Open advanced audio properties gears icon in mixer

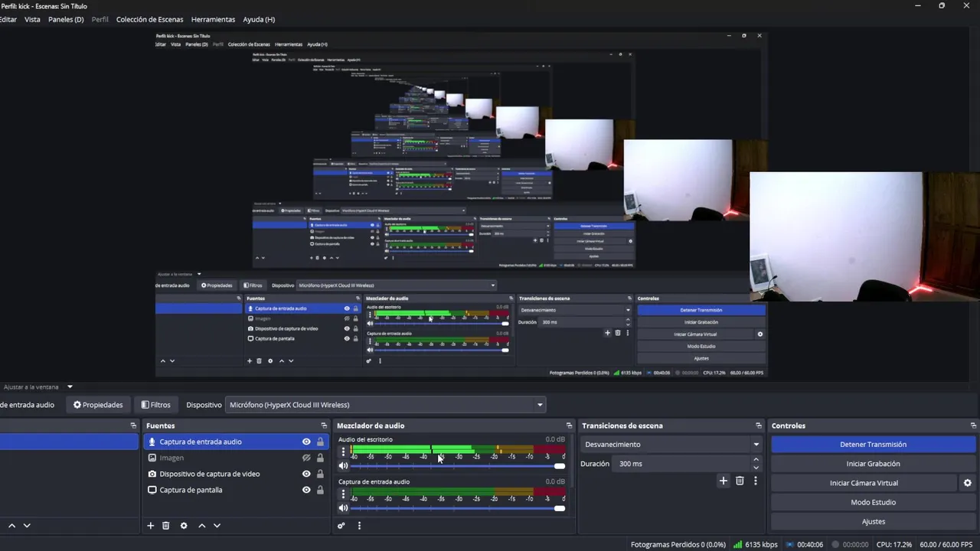coord(341,526)
